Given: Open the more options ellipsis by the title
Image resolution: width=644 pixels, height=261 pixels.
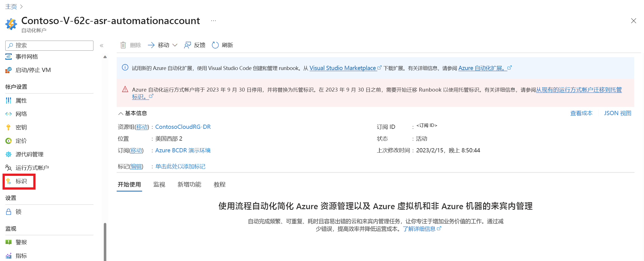Looking at the screenshot, I should coord(213,21).
